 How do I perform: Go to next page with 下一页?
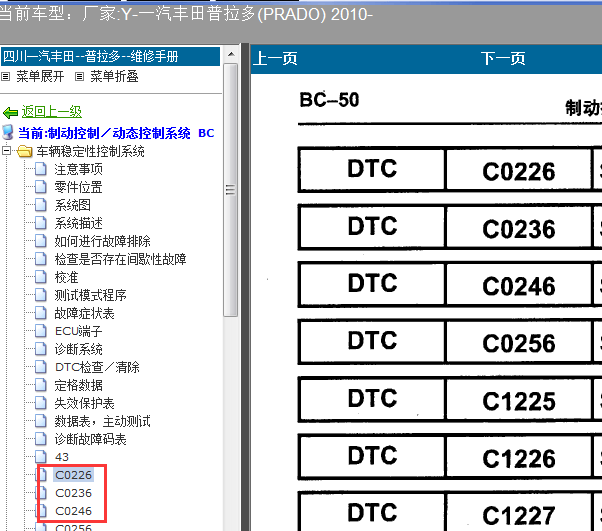tap(503, 59)
